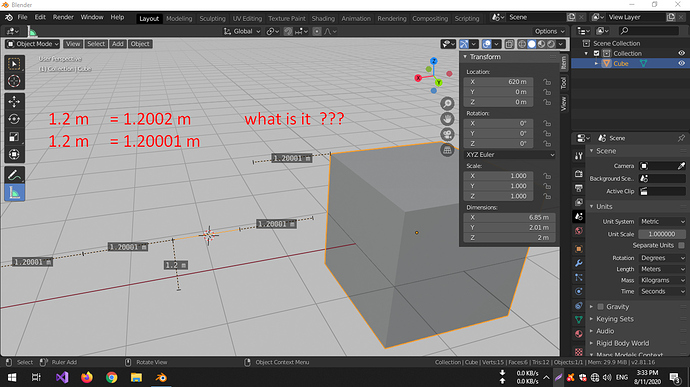Select the Transform tool

14,155
